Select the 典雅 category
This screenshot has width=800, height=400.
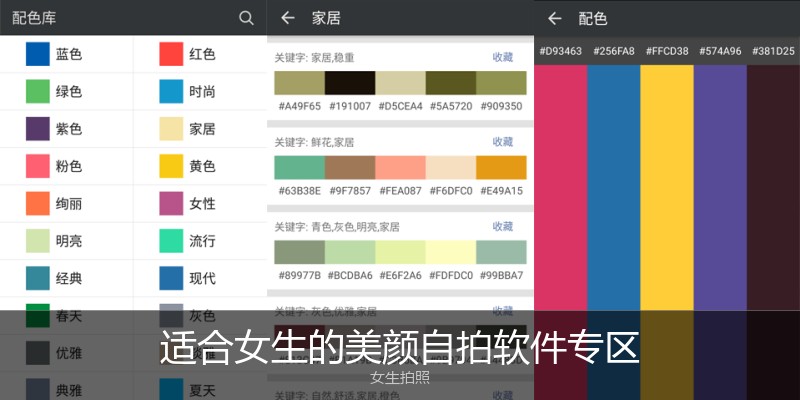67,388
